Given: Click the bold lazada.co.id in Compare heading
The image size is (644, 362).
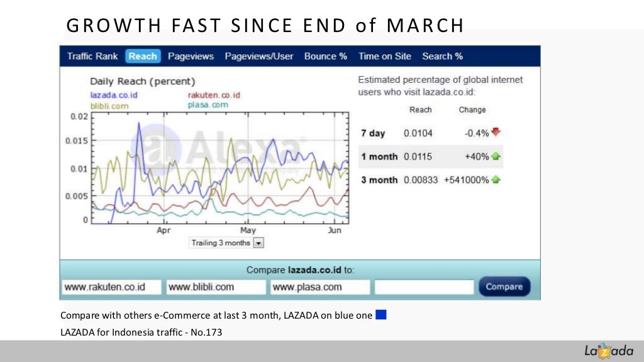Looking at the screenshot, I should (x=314, y=270).
